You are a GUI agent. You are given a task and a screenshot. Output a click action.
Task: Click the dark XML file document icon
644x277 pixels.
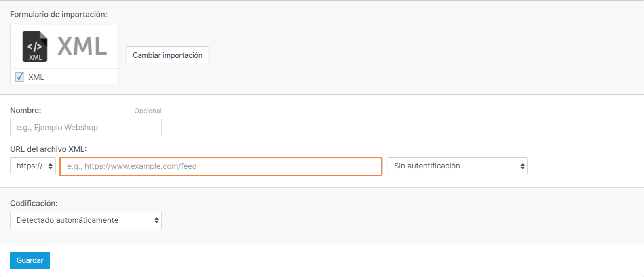tap(35, 46)
